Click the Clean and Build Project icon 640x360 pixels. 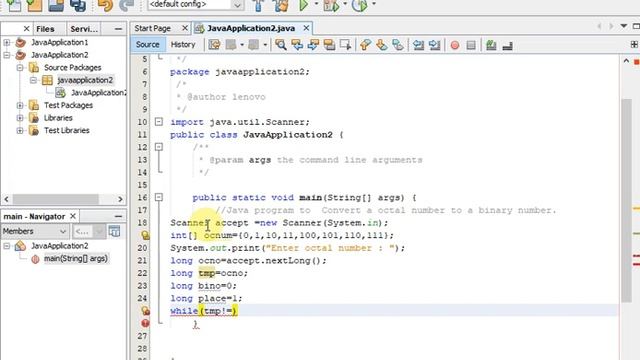(280, 5)
